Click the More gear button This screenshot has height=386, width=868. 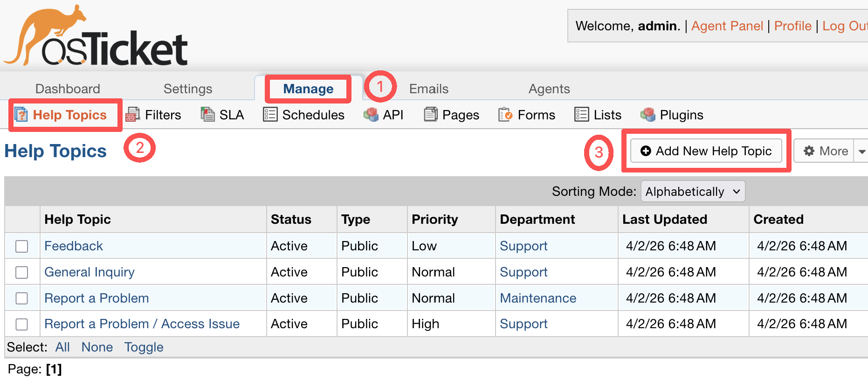tap(824, 152)
